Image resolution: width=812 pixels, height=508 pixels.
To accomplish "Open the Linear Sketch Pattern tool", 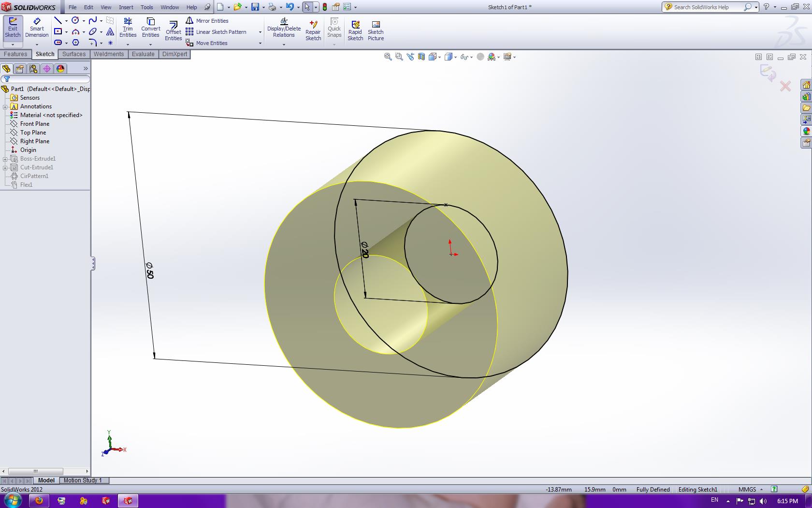I will pyautogui.click(x=217, y=32).
